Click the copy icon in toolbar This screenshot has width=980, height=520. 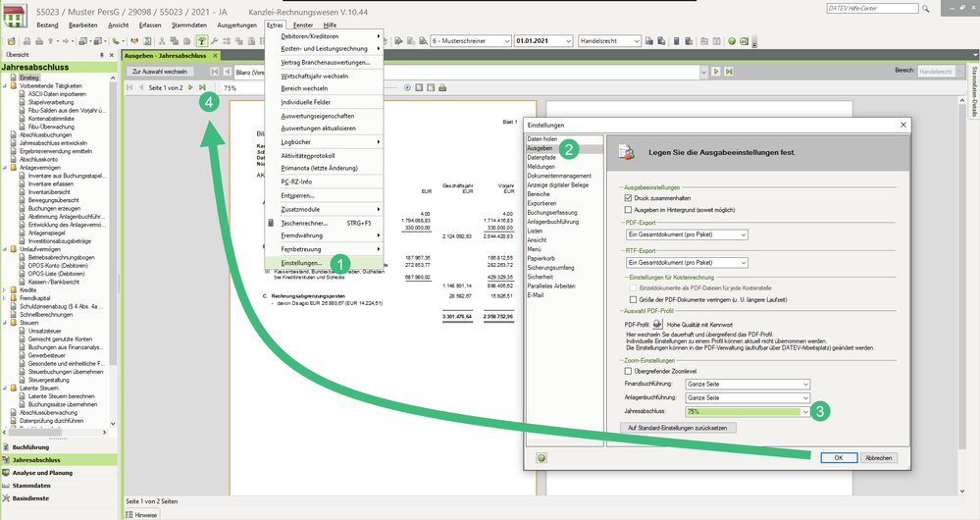pyautogui.click(x=174, y=41)
